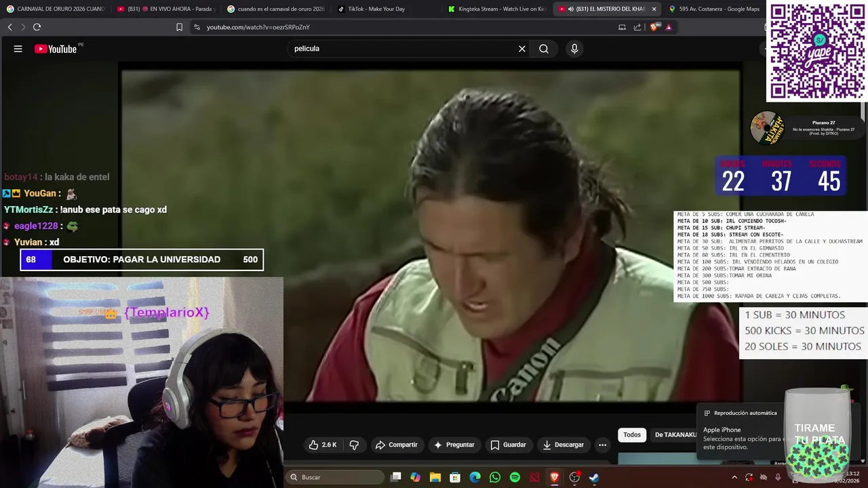Viewport: 868px width, 488px height.
Task: Click the youtube.com address bar URL
Action: pos(258,27)
